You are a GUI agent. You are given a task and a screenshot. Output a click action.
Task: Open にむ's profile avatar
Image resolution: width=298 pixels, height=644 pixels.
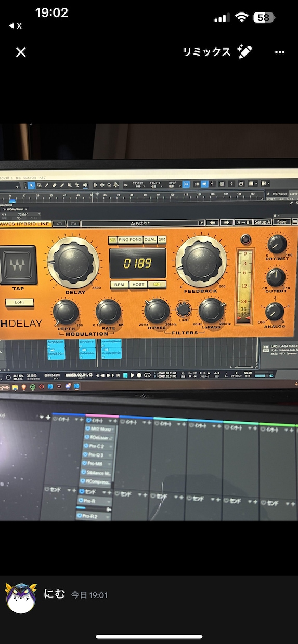point(21,598)
